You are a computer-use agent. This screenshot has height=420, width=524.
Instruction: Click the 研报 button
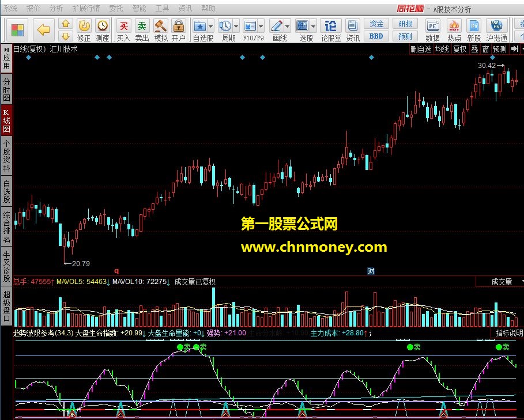point(405,24)
